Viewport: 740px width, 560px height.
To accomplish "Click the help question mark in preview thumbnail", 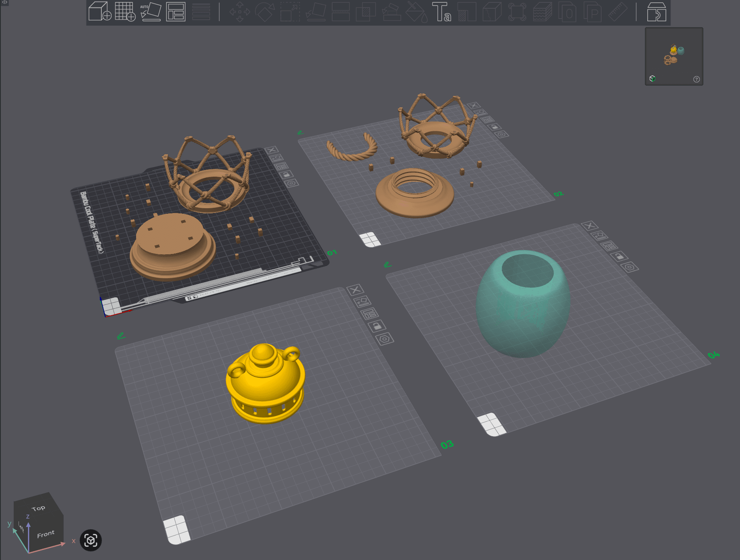I will point(697,79).
